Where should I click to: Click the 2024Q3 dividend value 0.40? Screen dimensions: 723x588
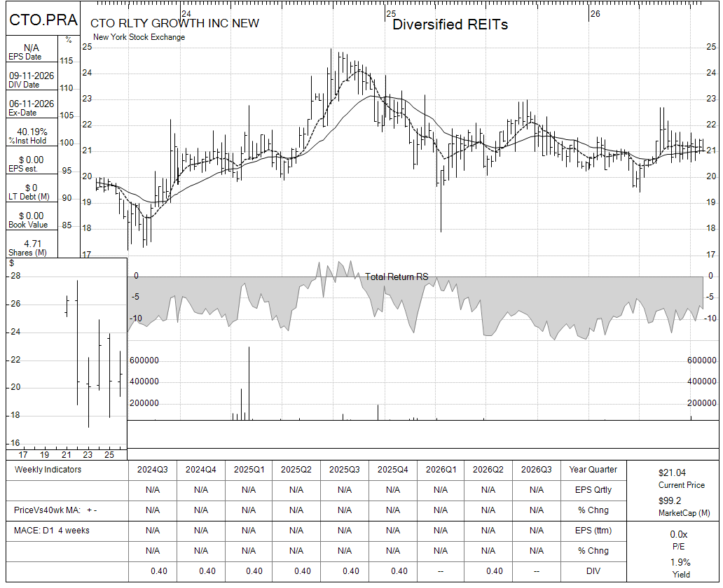[158, 571]
